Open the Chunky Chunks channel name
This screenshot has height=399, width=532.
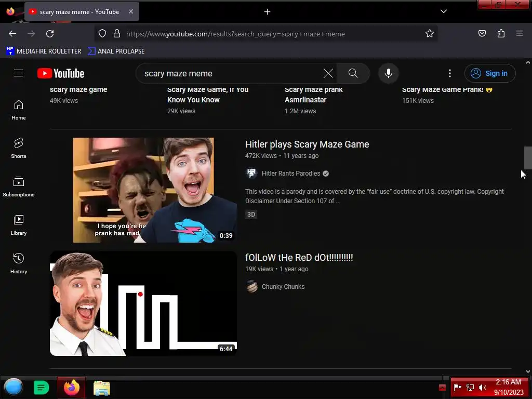[283, 287]
